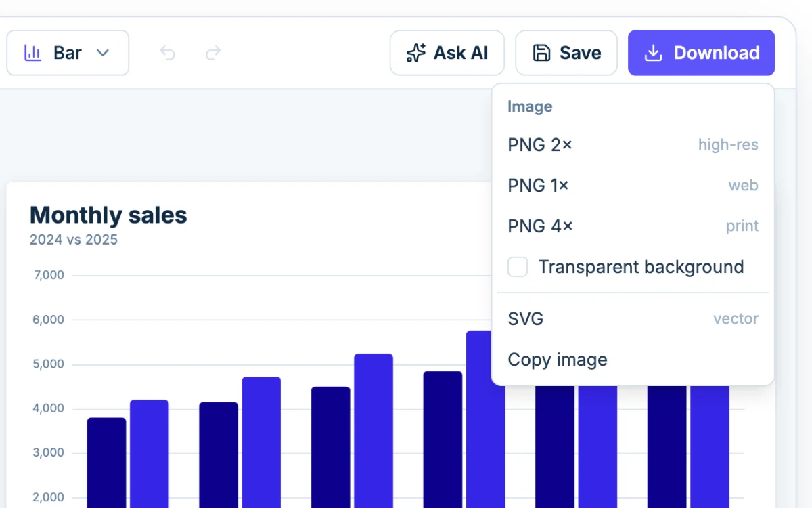The width and height of the screenshot is (812, 508).
Task: Export as SVG vector
Action: pyautogui.click(x=633, y=319)
